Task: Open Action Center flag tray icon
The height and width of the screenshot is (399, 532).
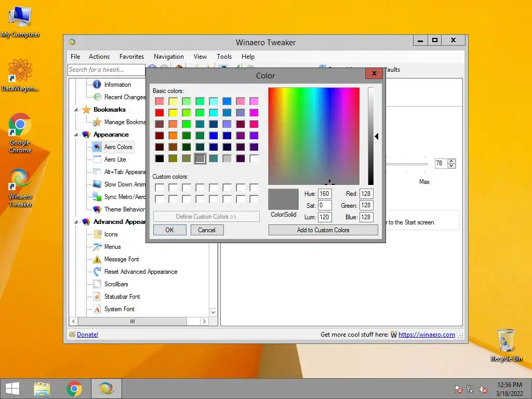Action: (458, 389)
